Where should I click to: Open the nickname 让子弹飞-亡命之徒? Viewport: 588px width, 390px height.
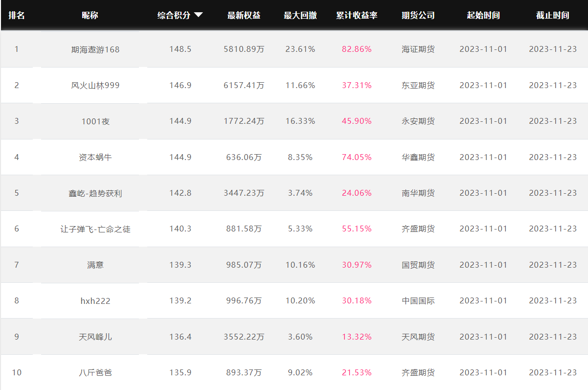(95, 229)
